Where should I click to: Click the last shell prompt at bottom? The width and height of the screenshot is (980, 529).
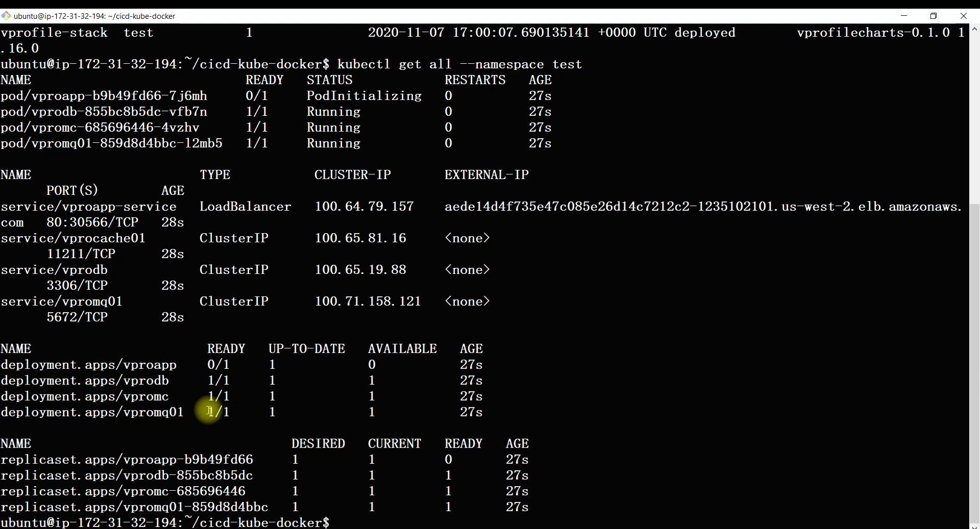165,522
